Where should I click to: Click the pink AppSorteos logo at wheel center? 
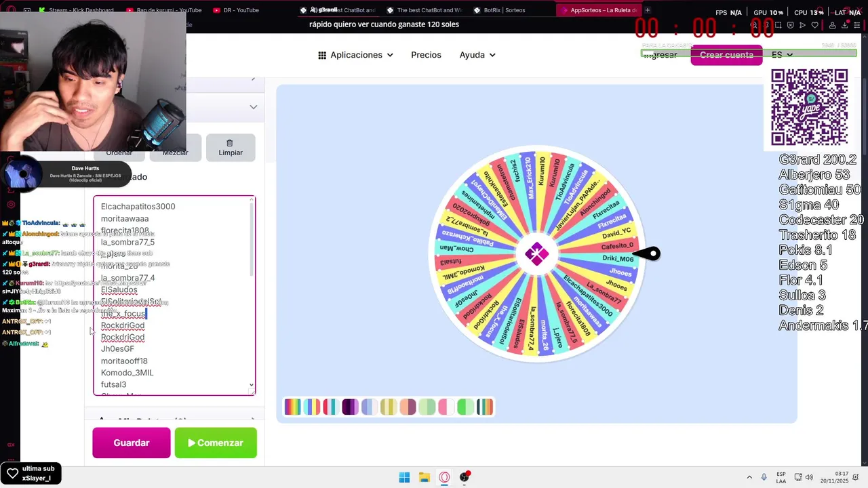point(536,254)
